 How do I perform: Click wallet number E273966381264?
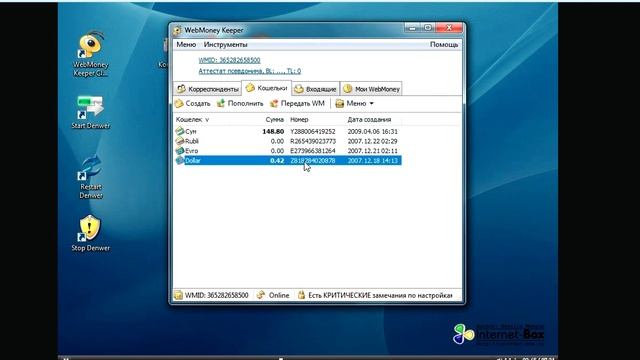click(x=313, y=151)
